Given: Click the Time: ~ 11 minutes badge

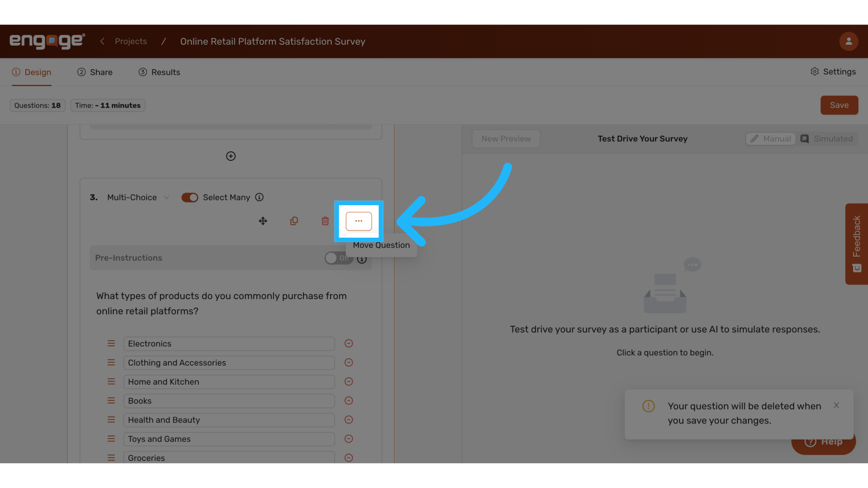Looking at the screenshot, I should coord(108,105).
